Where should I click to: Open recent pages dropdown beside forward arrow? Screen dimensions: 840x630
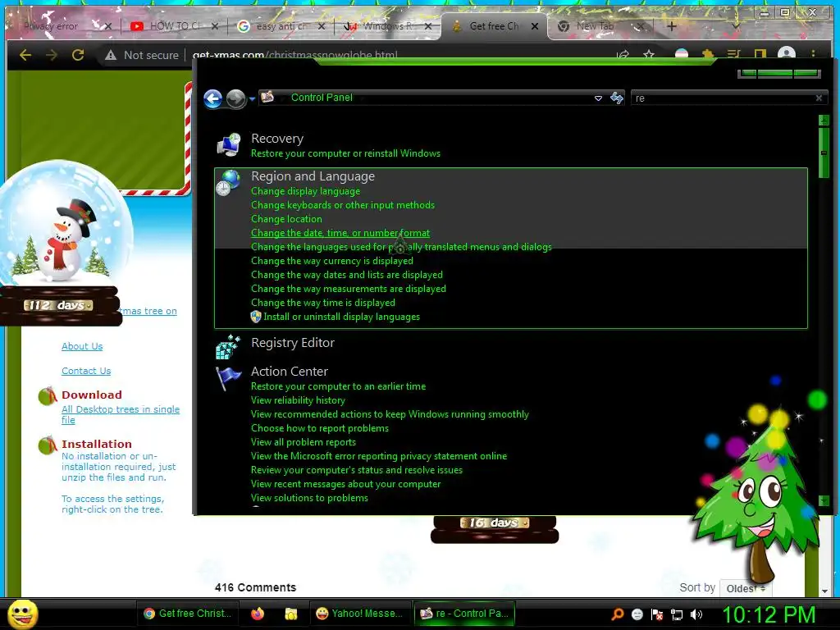pyautogui.click(x=252, y=99)
